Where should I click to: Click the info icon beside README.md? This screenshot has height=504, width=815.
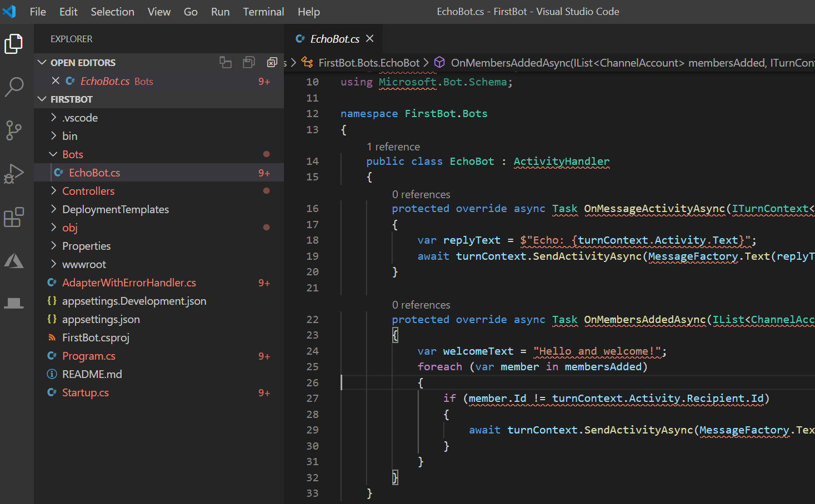pyautogui.click(x=52, y=374)
